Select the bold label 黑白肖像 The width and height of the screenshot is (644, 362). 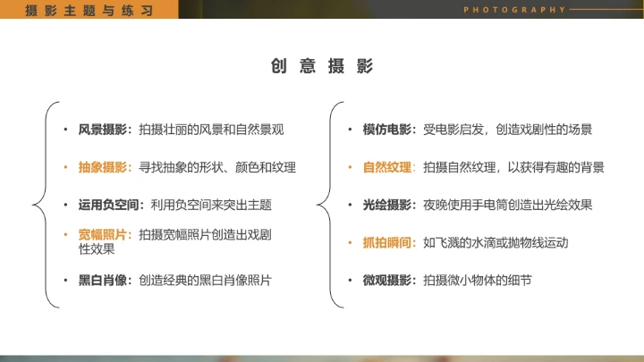(x=103, y=281)
